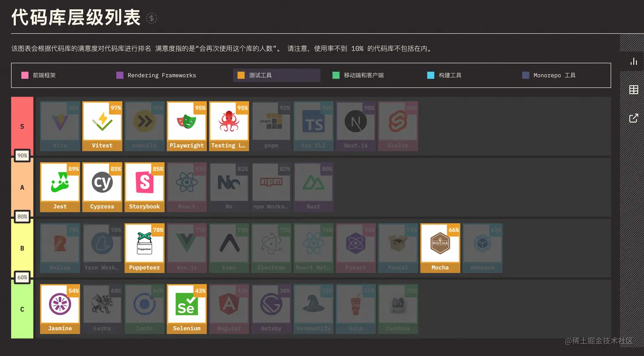Screen dimensions: 644x356
Task: Click the 代码库层级列表 heading
Action: pyautogui.click(x=76, y=17)
